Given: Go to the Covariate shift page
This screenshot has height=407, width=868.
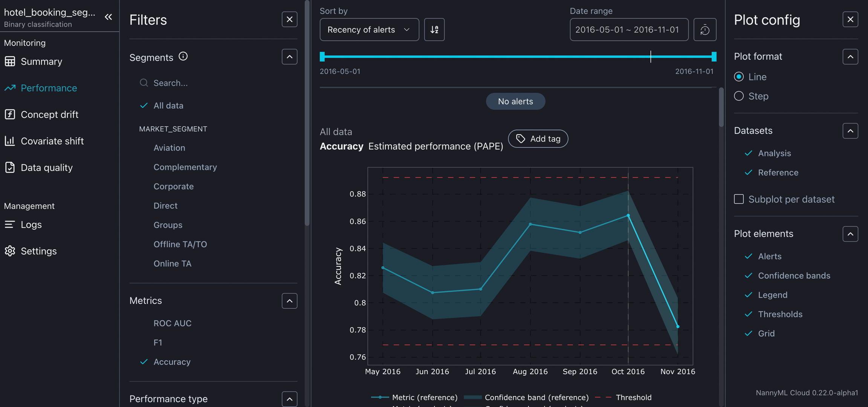Looking at the screenshot, I should coord(52,141).
